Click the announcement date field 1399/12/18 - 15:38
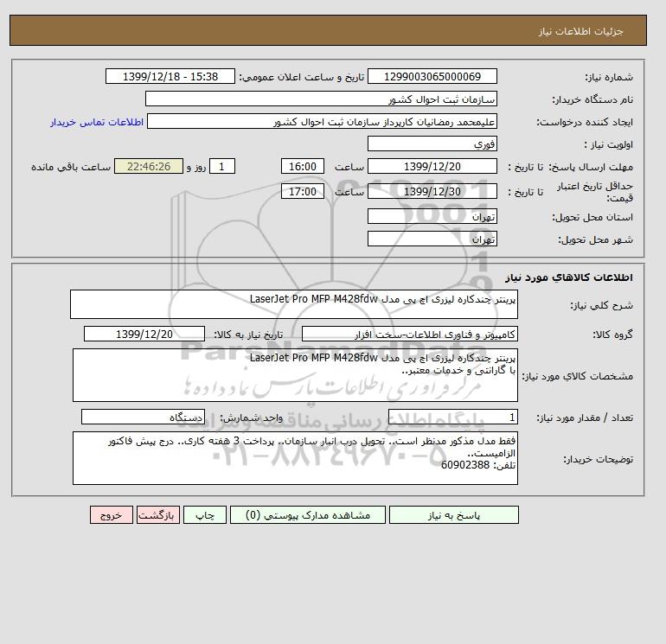Image resolution: width=666 pixels, height=644 pixels. [x=170, y=76]
